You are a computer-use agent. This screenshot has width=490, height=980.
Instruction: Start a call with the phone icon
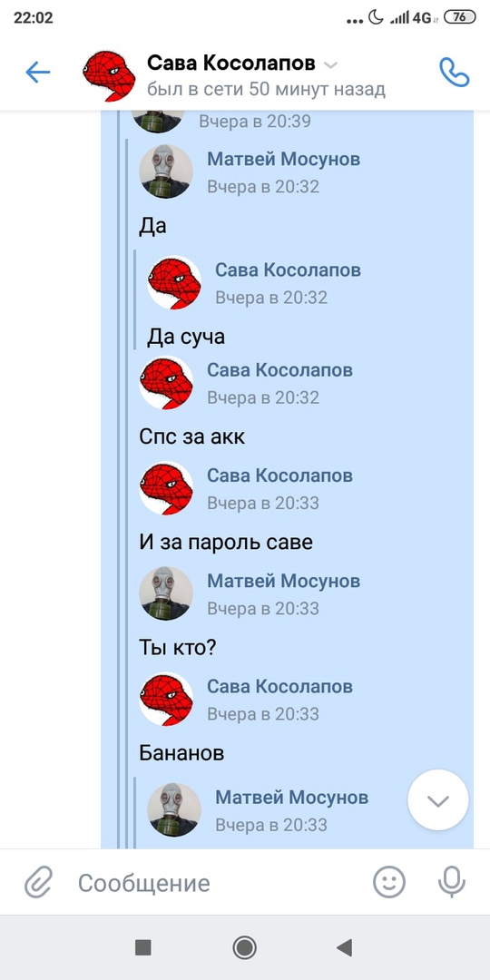(455, 73)
